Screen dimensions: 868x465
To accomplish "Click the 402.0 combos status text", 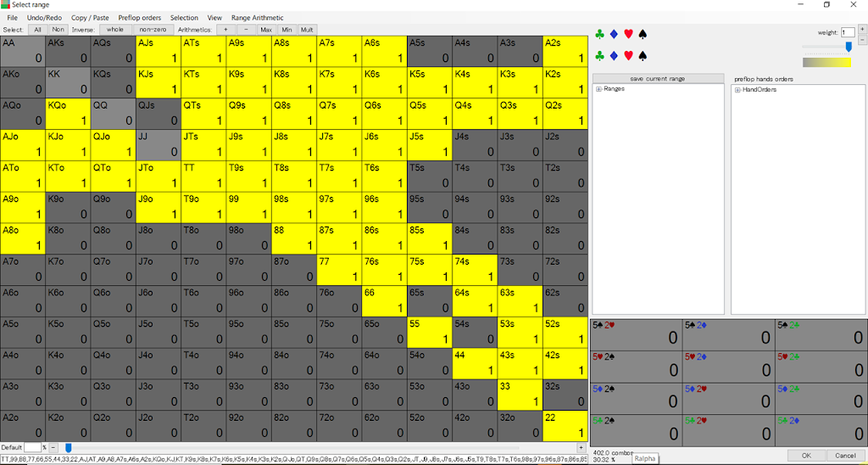I will [x=612, y=453].
